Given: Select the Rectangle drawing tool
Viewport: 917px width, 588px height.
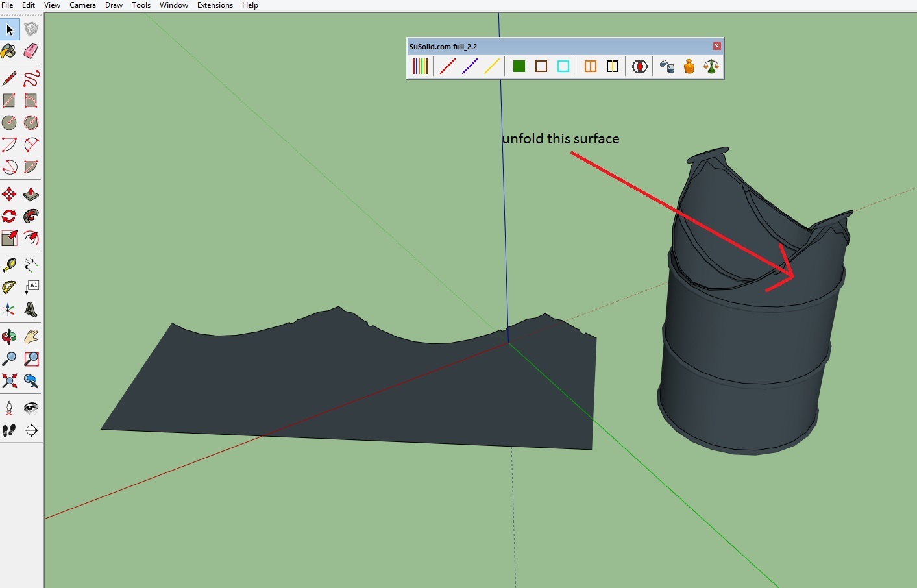Looking at the screenshot, I should pos(10,101).
